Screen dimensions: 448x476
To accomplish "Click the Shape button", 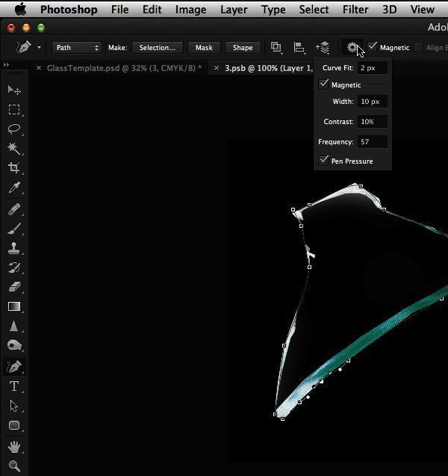I will click(243, 48).
